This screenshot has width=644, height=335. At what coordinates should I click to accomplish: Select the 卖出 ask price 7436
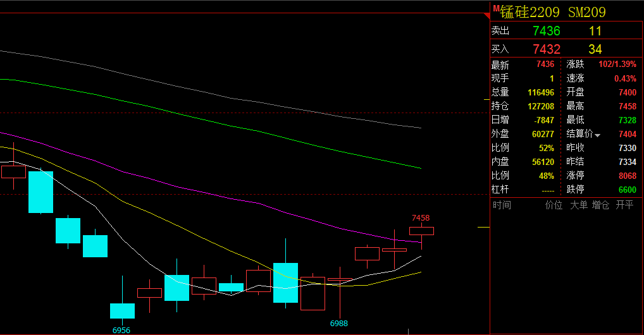546,31
